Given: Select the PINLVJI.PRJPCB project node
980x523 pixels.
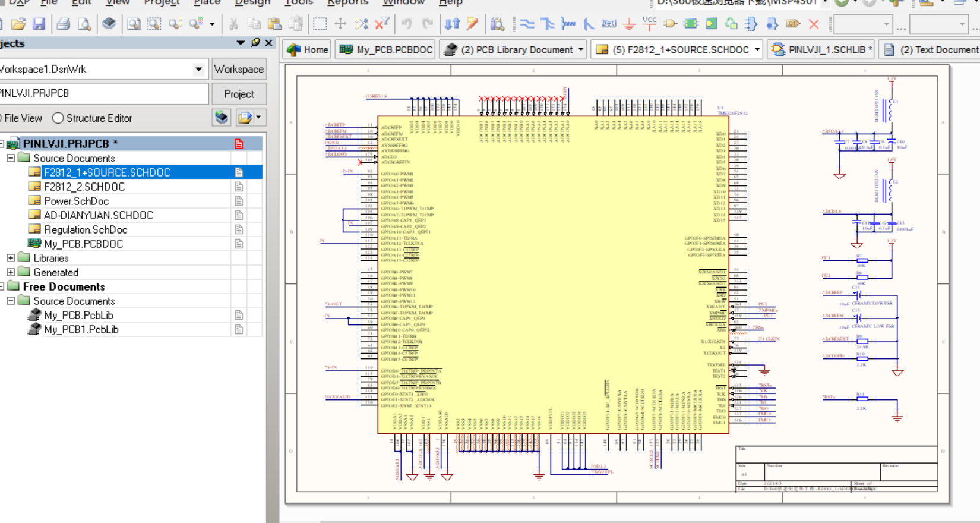Looking at the screenshot, I should pos(70,144).
